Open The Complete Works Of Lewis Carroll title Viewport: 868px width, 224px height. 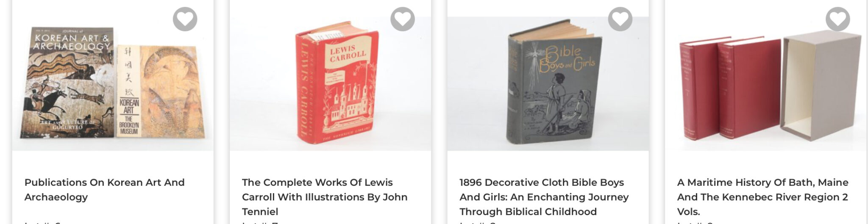pyautogui.click(x=325, y=197)
